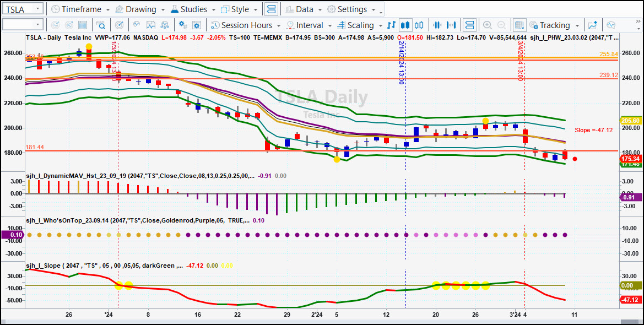Open the Settings menu
The height and width of the screenshot is (325, 644).
tap(351, 9)
